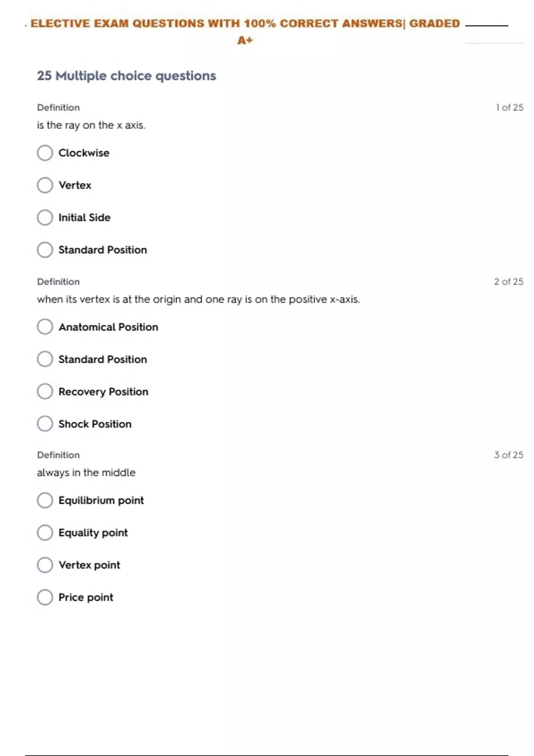Viewport: 534px width, 756px height.
Task: Click the 'always in the middle' definition text
Action: pos(86,473)
